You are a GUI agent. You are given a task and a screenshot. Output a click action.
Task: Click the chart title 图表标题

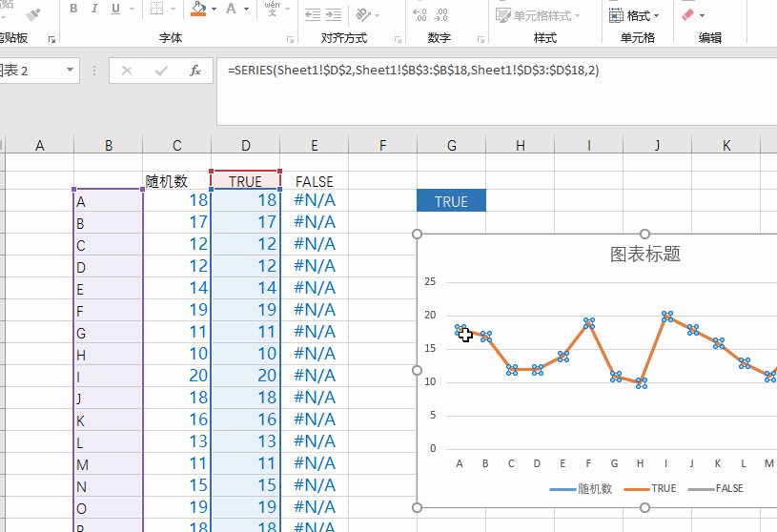pyautogui.click(x=645, y=255)
